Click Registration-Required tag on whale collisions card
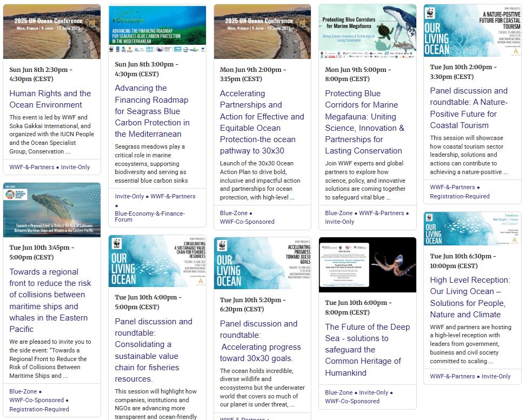The width and height of the screenshot is (526, 420). (x=39, y=409)
